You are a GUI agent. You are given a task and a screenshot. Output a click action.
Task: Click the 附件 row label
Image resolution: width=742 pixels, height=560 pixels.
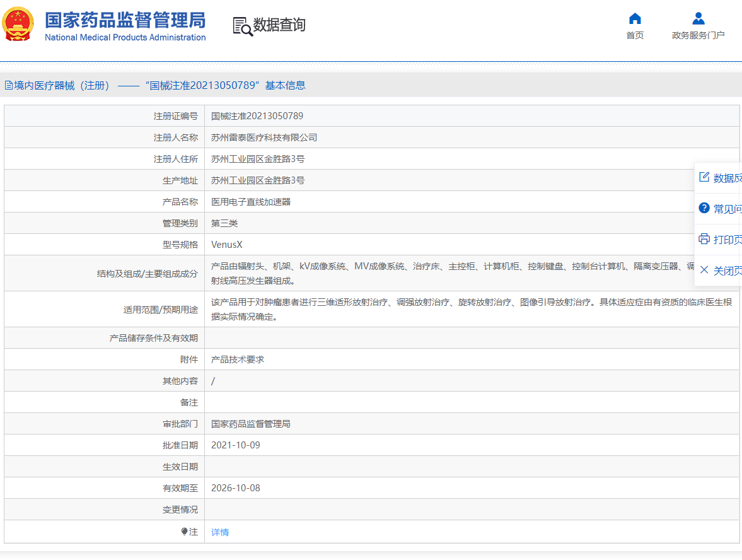pyautogui.click(x=189, y=359)
